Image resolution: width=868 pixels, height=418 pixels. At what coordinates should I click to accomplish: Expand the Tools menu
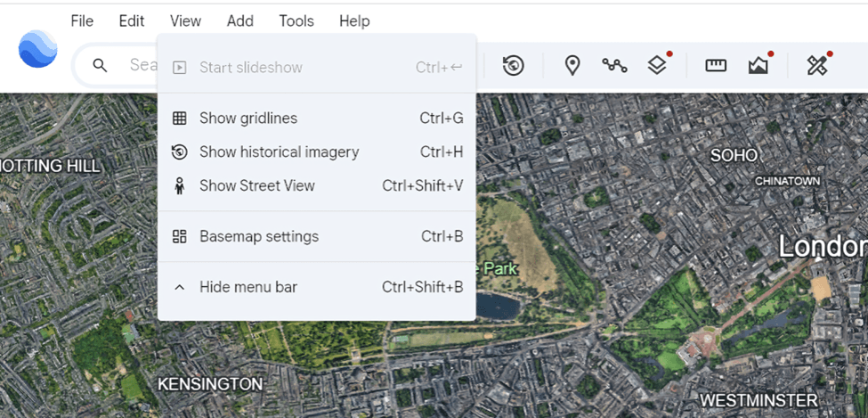coord(296,20)
